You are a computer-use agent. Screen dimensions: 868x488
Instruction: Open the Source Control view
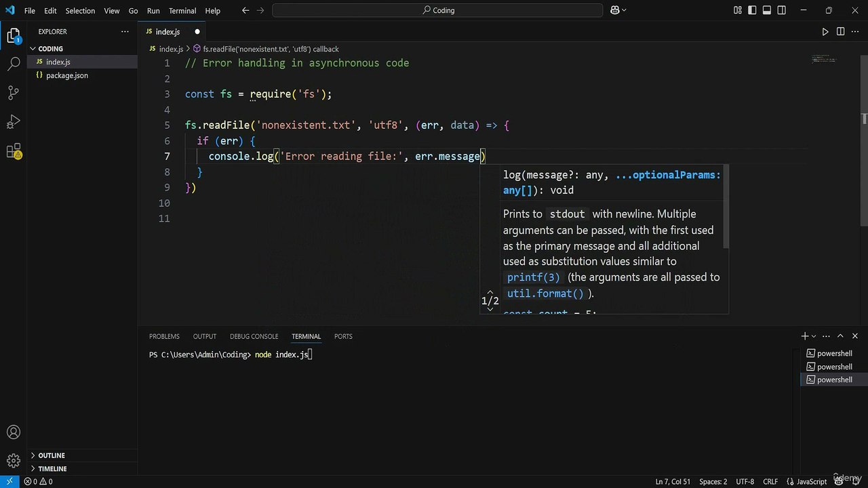[x=14, y=94]
